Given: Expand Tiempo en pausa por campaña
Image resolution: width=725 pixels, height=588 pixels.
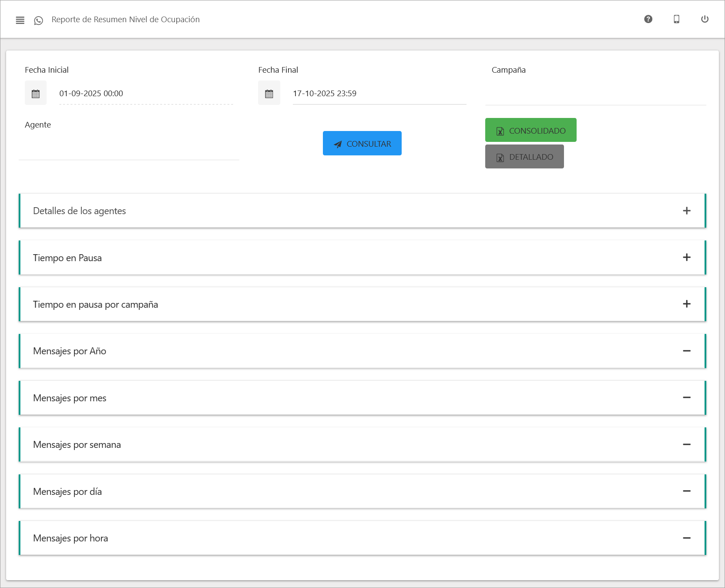Looking at the screenshot, I should click(686, 304).
